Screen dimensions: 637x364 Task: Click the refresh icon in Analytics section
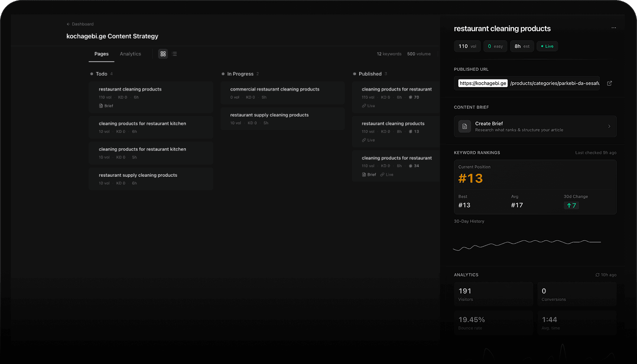598,275
